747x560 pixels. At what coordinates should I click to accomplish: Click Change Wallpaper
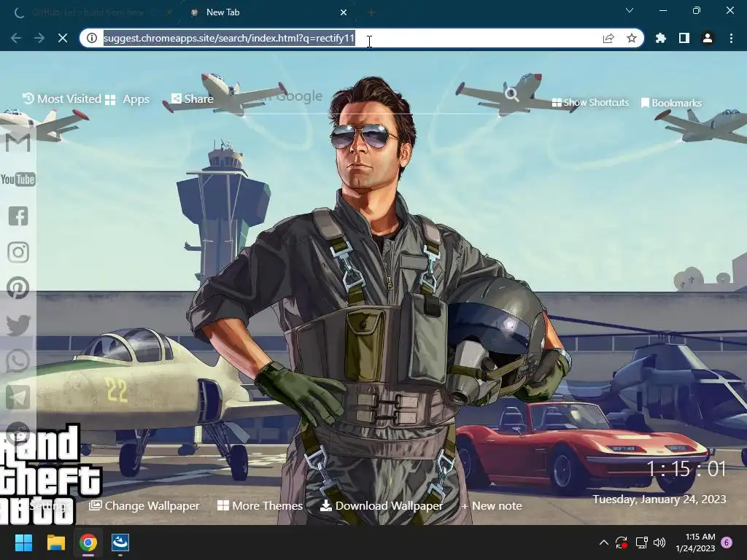click(x=144, y=506)
